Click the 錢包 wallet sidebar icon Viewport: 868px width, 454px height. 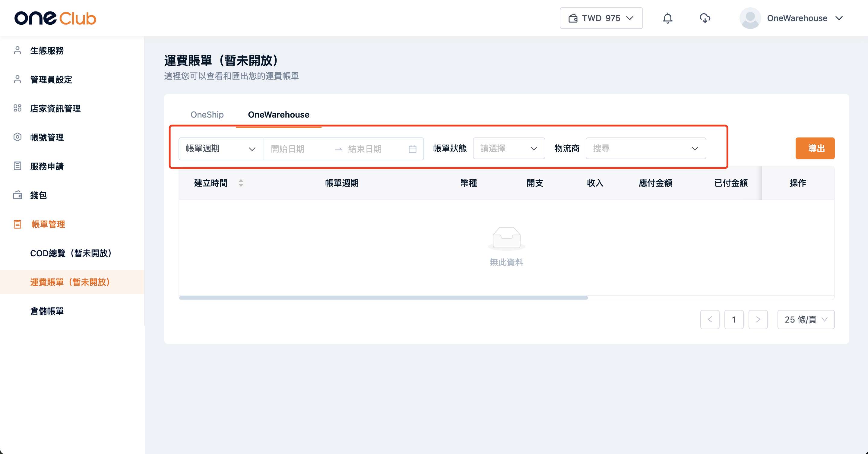pos(17,195)
